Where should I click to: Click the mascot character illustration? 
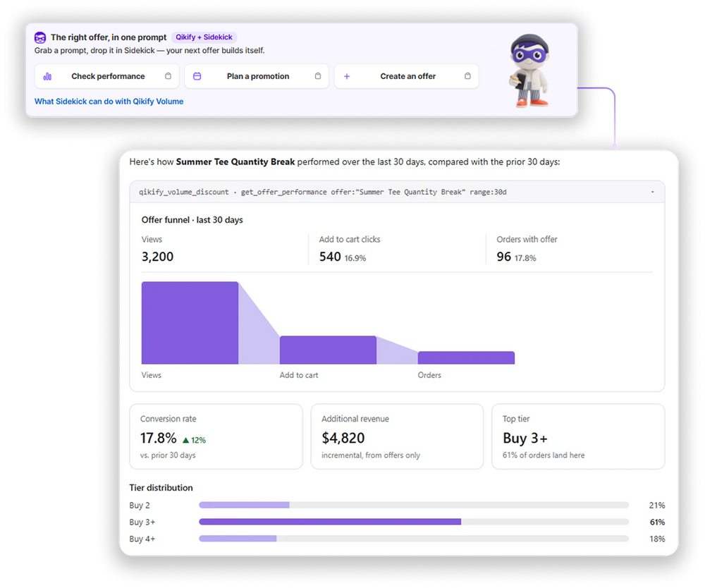pos(529,71)
